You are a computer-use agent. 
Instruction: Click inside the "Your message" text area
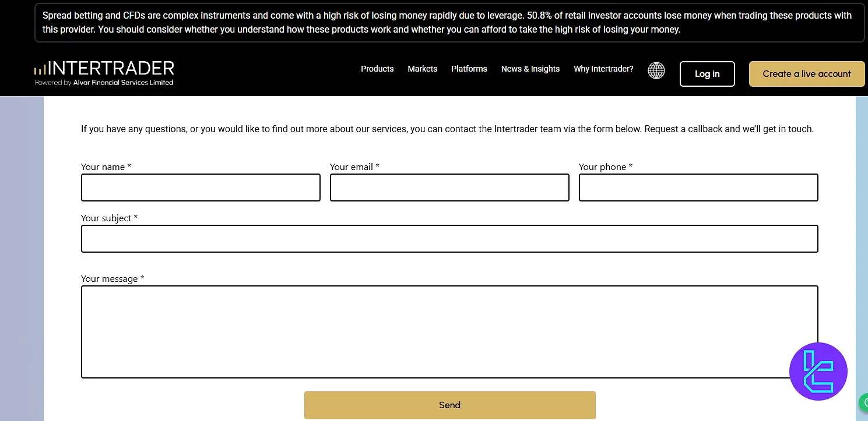click(x=449, y=332)
